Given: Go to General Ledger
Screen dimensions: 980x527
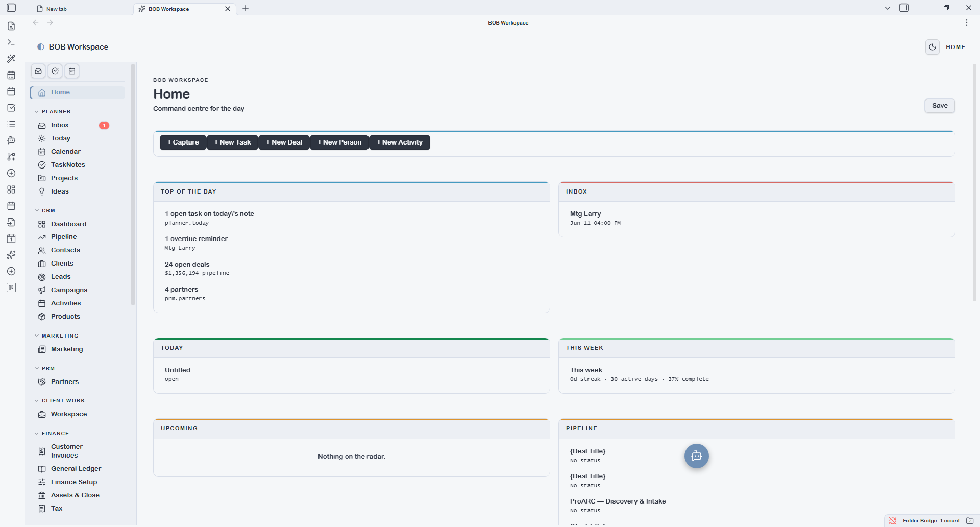Looking at the screenshot, I should (x=78, y=469).
